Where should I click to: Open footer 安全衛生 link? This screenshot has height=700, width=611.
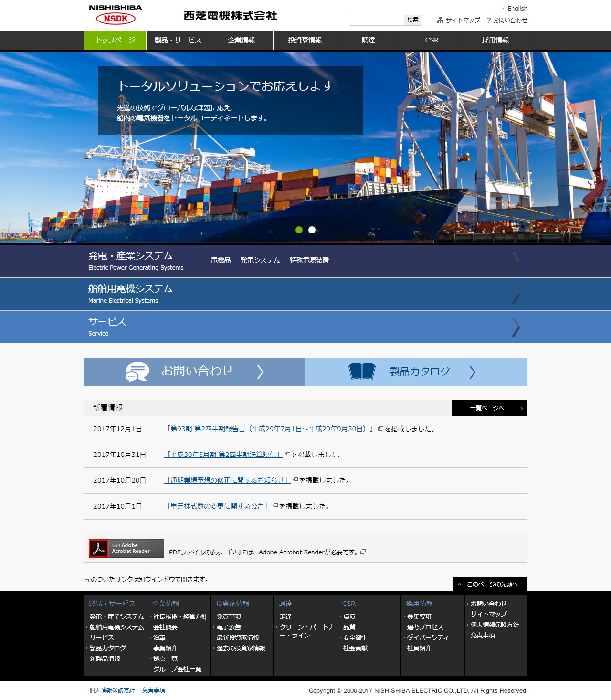coord(355,638)
